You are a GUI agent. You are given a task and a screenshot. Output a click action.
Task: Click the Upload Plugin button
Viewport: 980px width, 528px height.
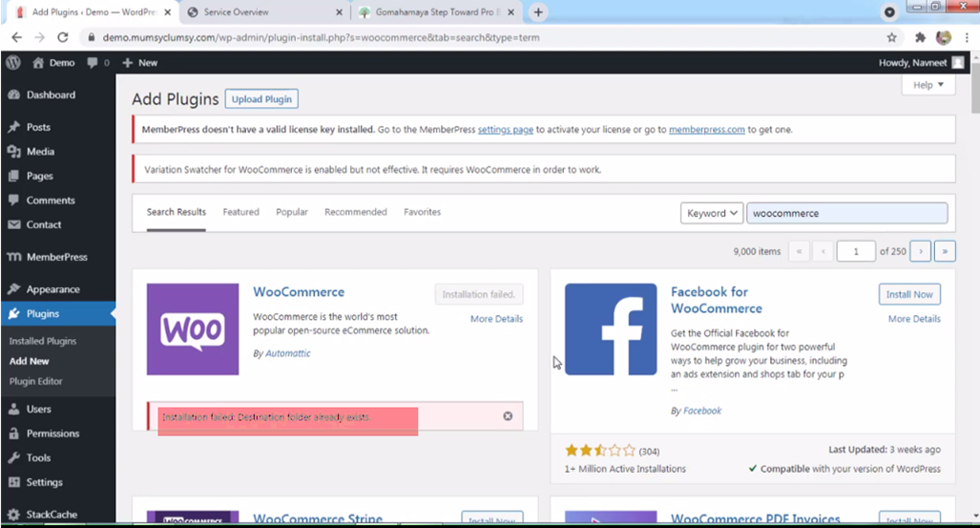(261, 99)
